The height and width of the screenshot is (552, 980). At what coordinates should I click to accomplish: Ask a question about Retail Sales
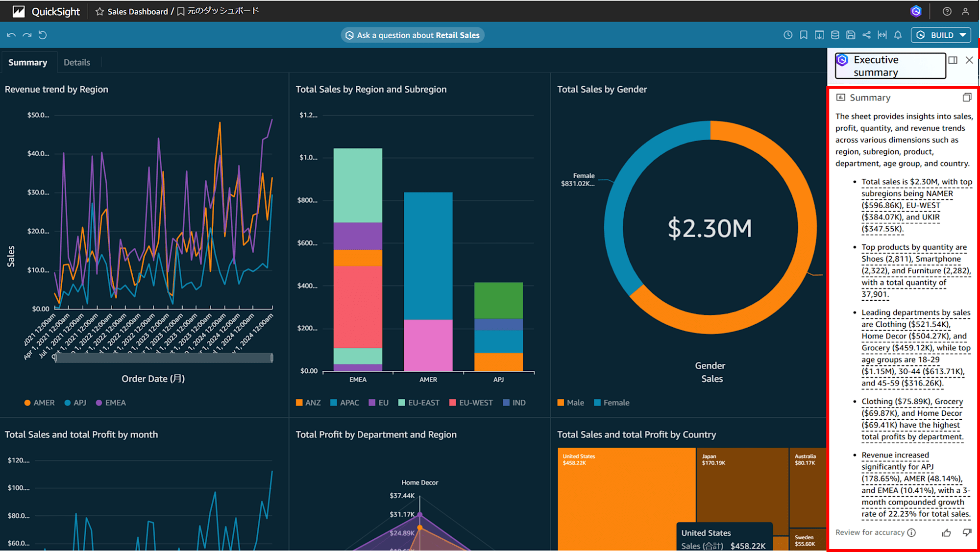pyautogui.click(x=413, y=35)
